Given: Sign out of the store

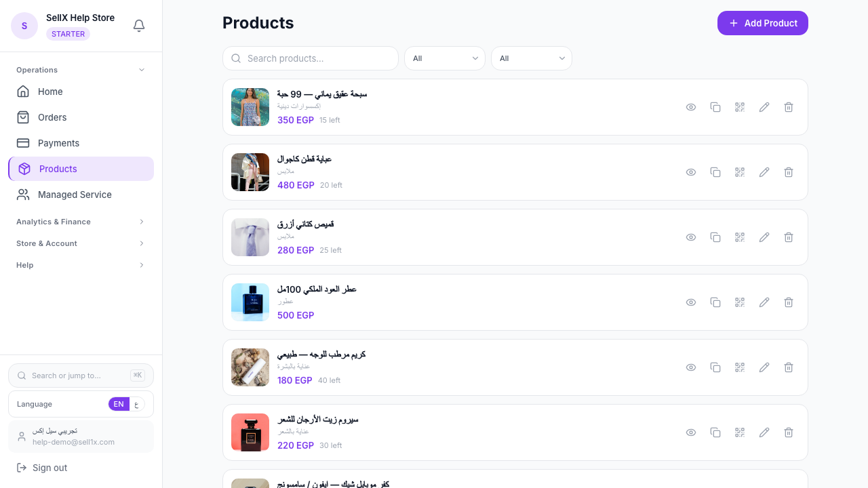Looking at the screenshot, I should click(x=50, y=468).
